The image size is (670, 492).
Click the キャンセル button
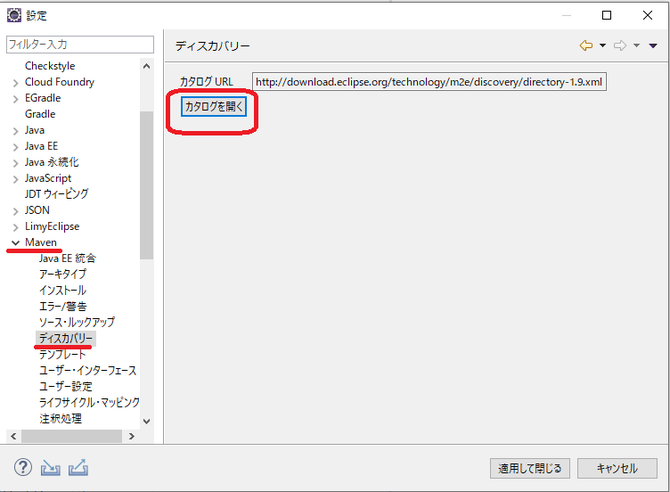[x=617, y=468]
